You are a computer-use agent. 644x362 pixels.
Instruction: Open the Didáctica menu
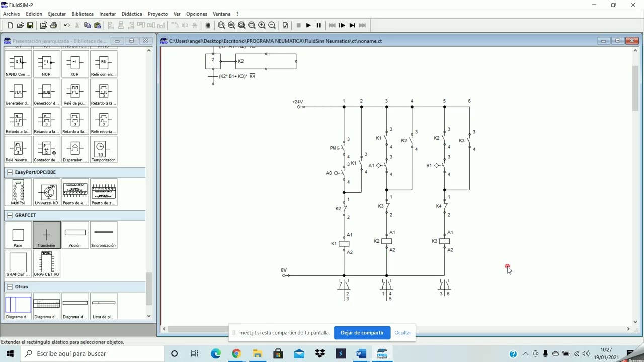(132, 14)
